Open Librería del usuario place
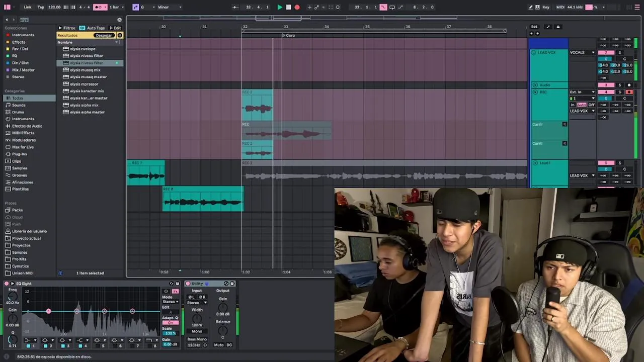The height and width of the screenshot is (362, 644). point(29,231)
